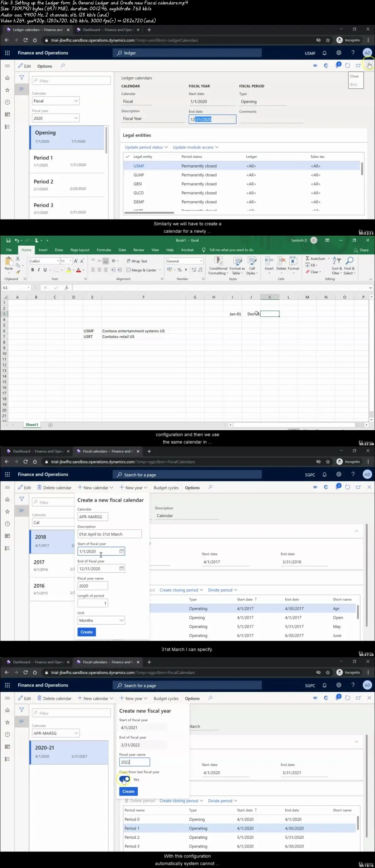375x868 pixels.
Task: Switch to the Review ribbon tab
Action: click(x=138, y=250)
